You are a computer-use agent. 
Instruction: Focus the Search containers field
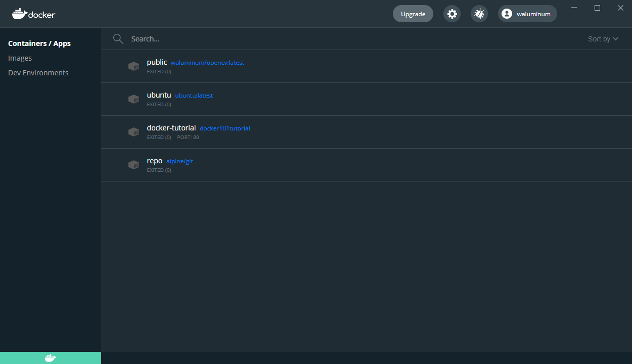coord(354,39)
